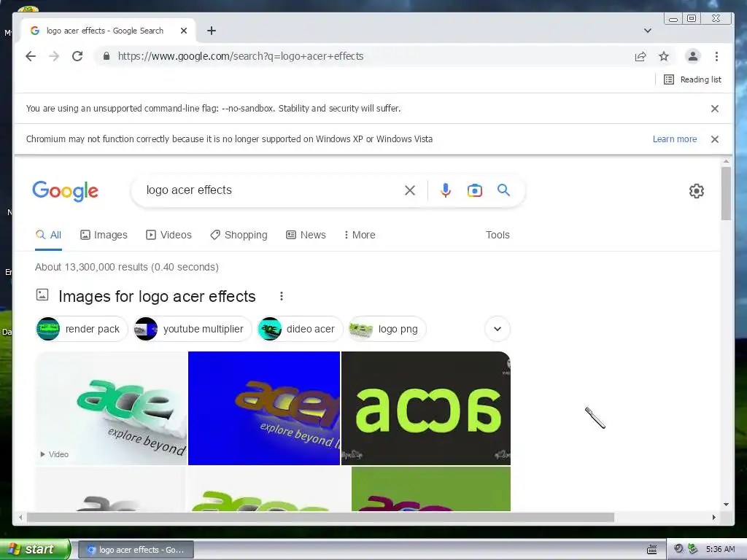Open the 'Images for logo acer effects' heading
Viewport: 747px width, 560px height.
click(157, 296)
